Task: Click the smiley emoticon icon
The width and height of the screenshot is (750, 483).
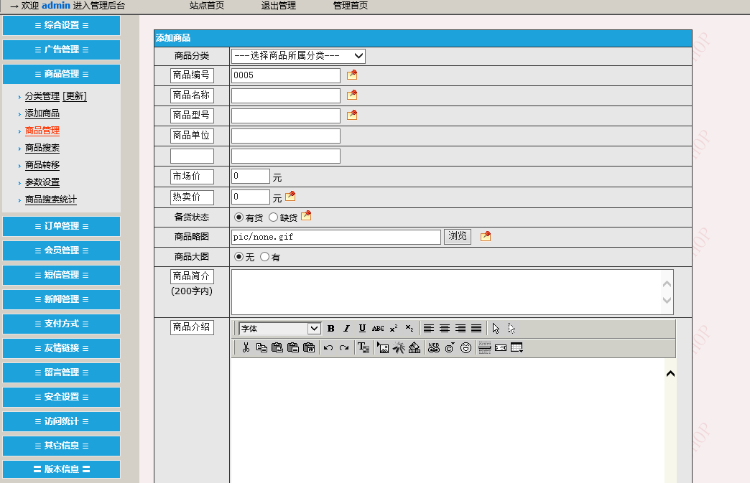Action: (465, 348)
